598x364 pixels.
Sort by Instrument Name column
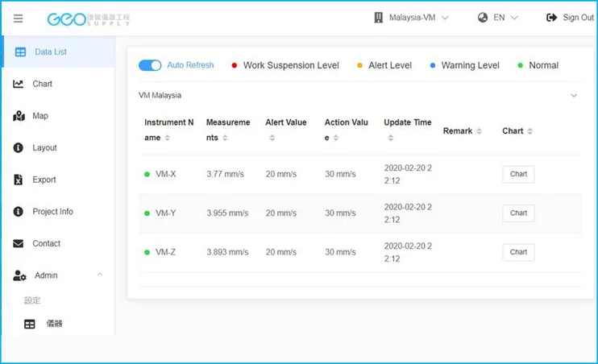pyautogui.click(x=168, y=139)
